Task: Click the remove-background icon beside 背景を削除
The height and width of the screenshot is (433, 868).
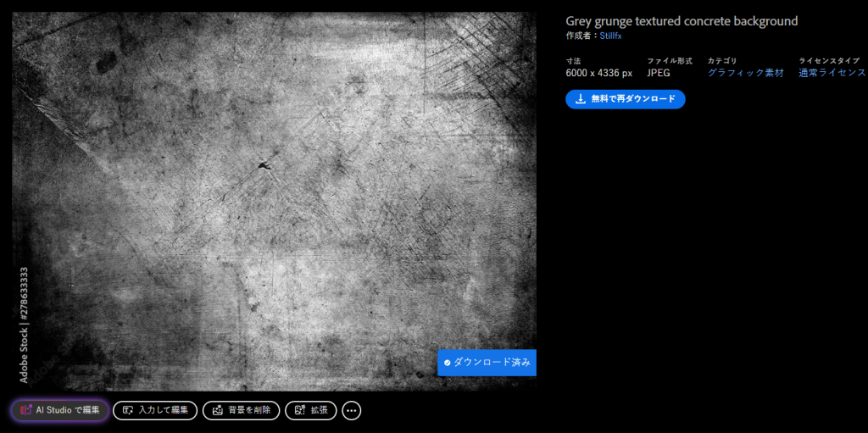Action: (x=218, y=410)
